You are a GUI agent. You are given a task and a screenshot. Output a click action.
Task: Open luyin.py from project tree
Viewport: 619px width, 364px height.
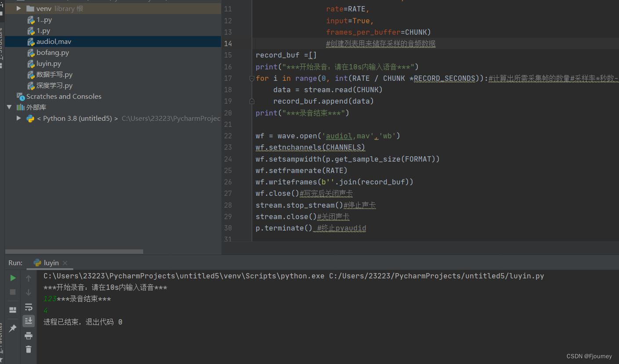(x=49, y=64)
